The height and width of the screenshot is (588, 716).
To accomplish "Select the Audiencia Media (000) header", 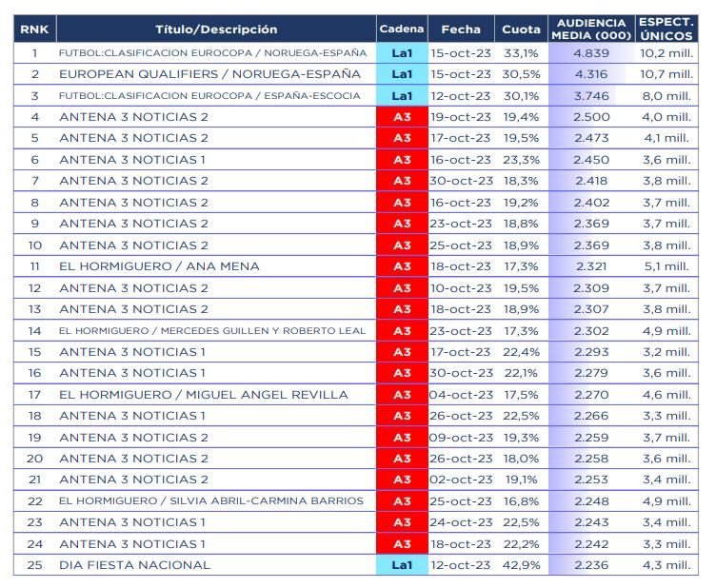I will coord(591,29).
